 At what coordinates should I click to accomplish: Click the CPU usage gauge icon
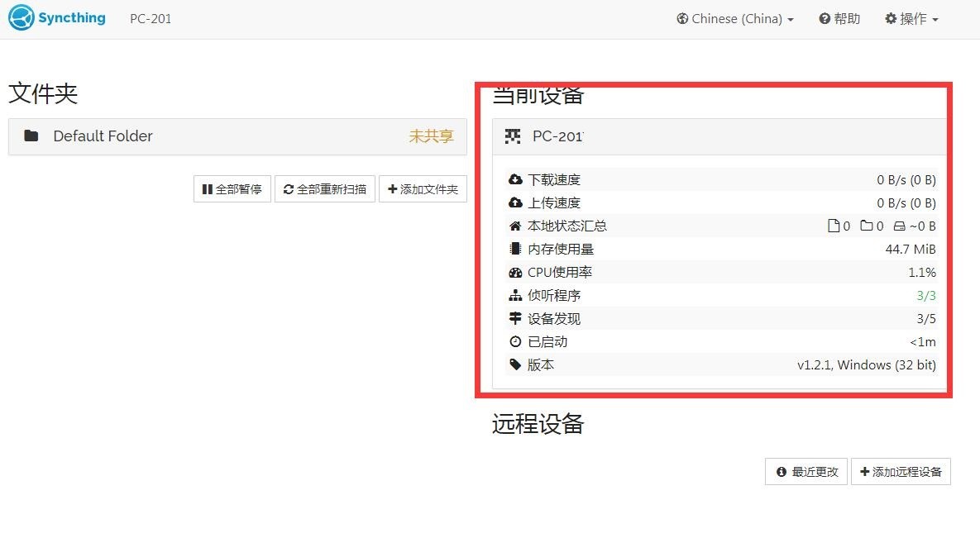tap(515, 272)
